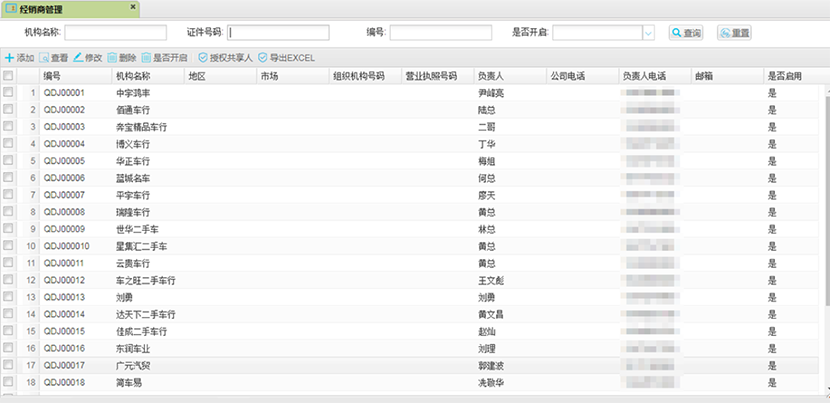Toggle the checkbox for row QDJ00012
This screenshot has height=403, width=830.
coord(9,280)
